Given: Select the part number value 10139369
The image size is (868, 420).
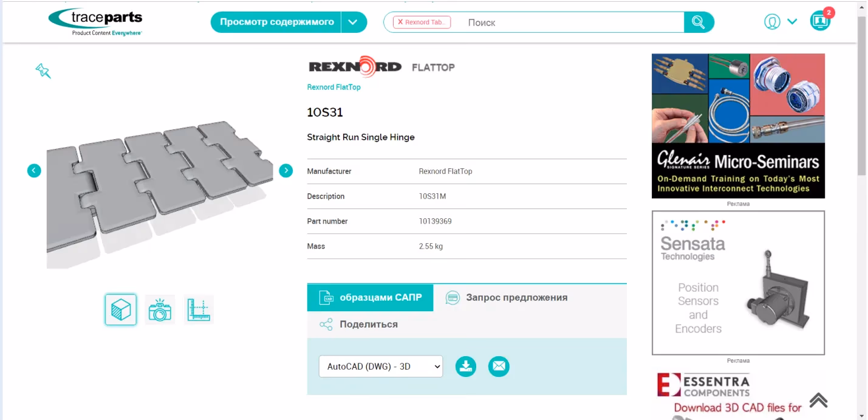Looking at the screenshot, I should [435, 221].
